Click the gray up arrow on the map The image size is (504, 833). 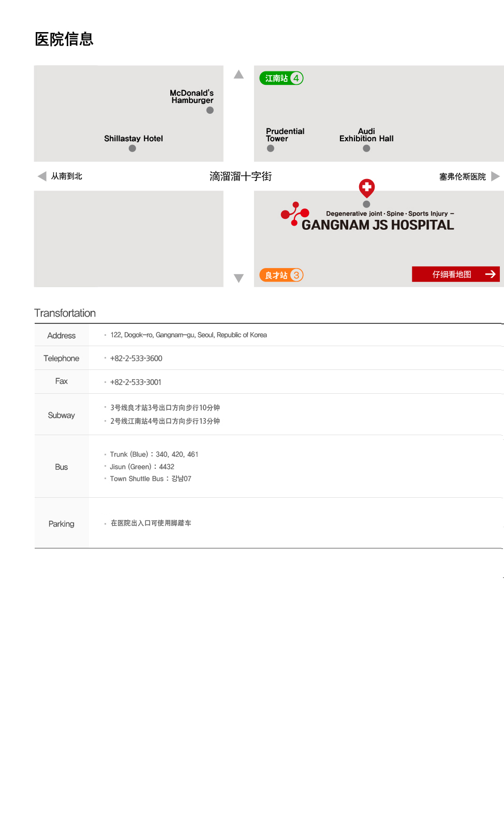tap(239, 75)
